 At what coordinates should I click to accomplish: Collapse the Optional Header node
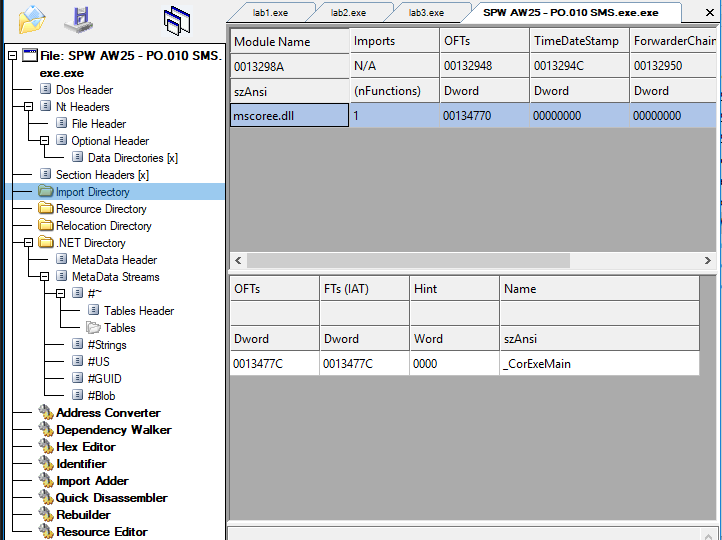click(45, 140)
